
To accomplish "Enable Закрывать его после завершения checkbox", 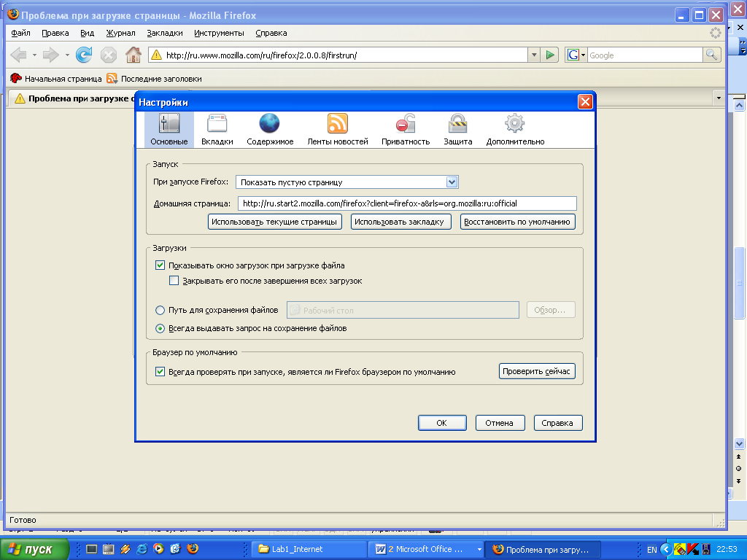I will tap(174, 281).
